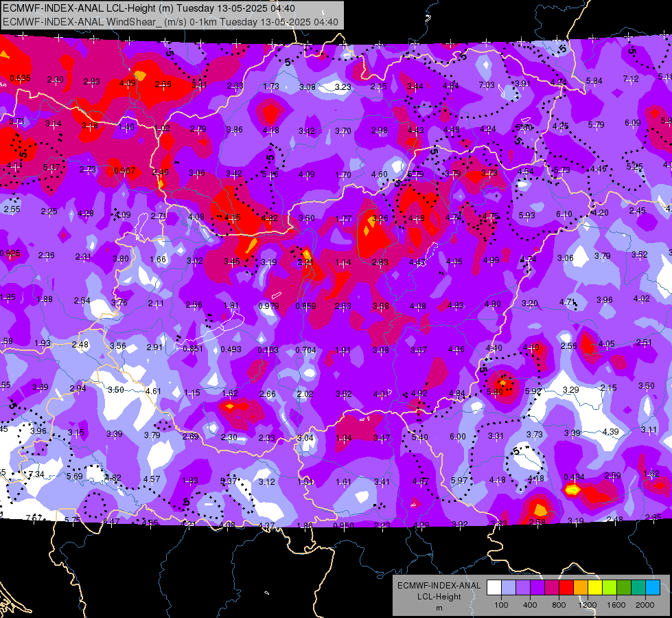This screenshot has width=672, height=618.
Task: Click the map value '0.925'
Action: pos(10,253)
